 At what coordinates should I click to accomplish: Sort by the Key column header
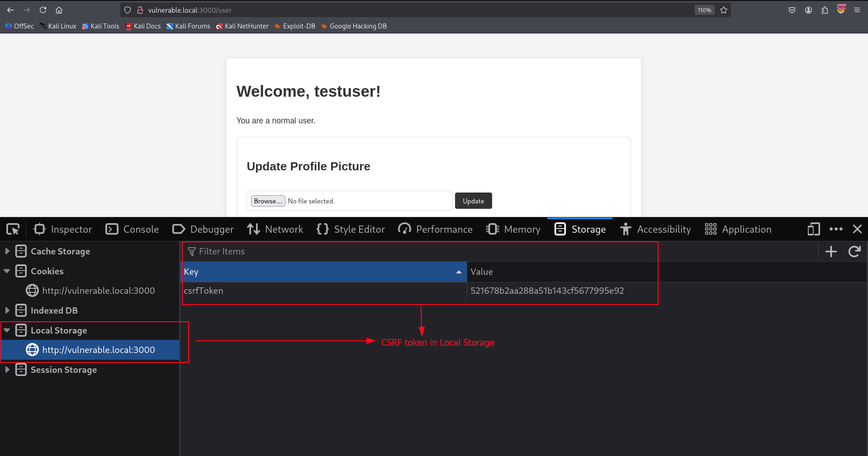point(324,272)
